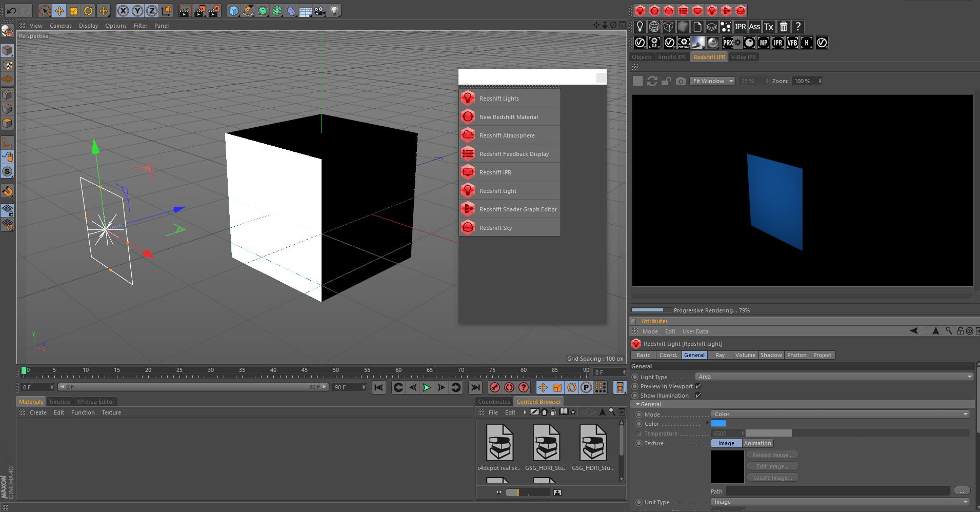Collapse the General section triangle
The height and width of the screenshot is (512, 980).
click(x=637, y=404)
